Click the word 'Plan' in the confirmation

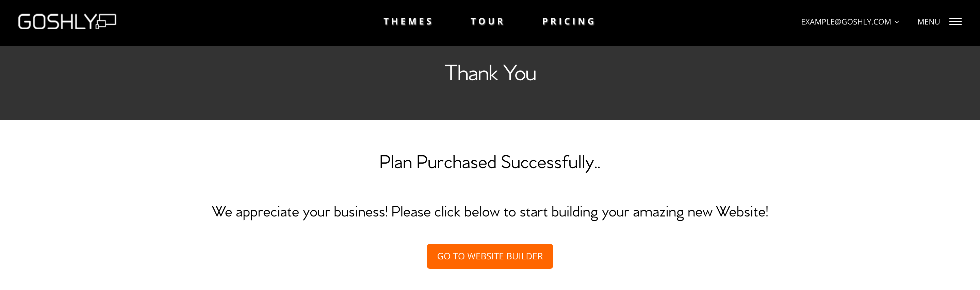(395, 162)
